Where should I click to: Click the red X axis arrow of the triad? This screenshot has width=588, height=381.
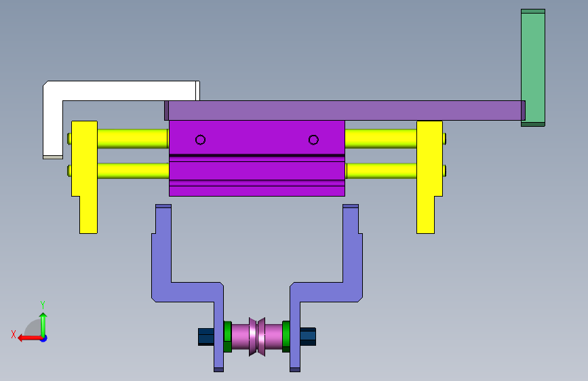click(x=29, y=338)
